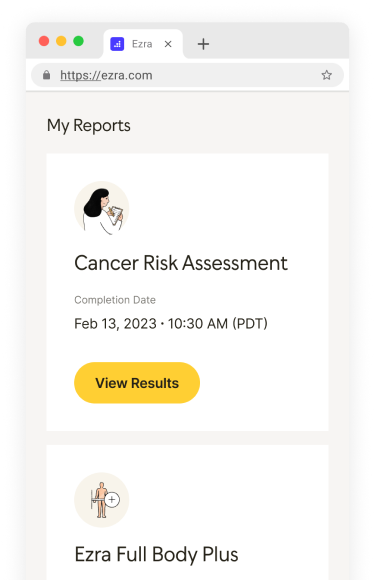Open a new tab with the plus icon
This screenshot has width=375, height=580.
(203, 44)
